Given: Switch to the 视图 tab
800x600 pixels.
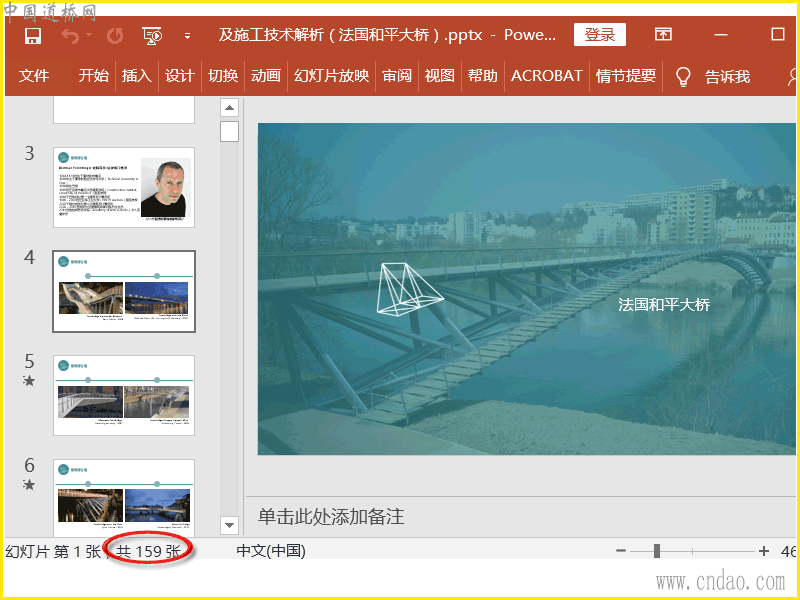Looking at the screenshot, I should [439, 76].
